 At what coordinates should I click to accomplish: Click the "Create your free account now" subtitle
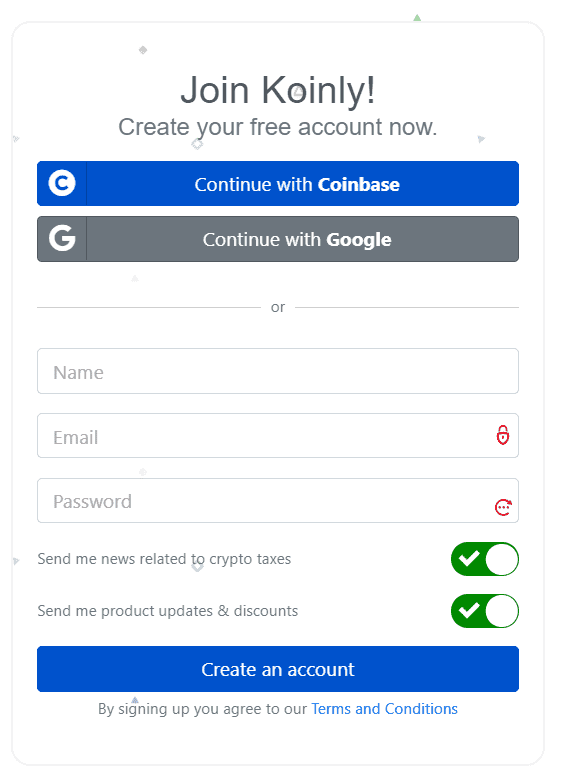(x=278, y=127)
